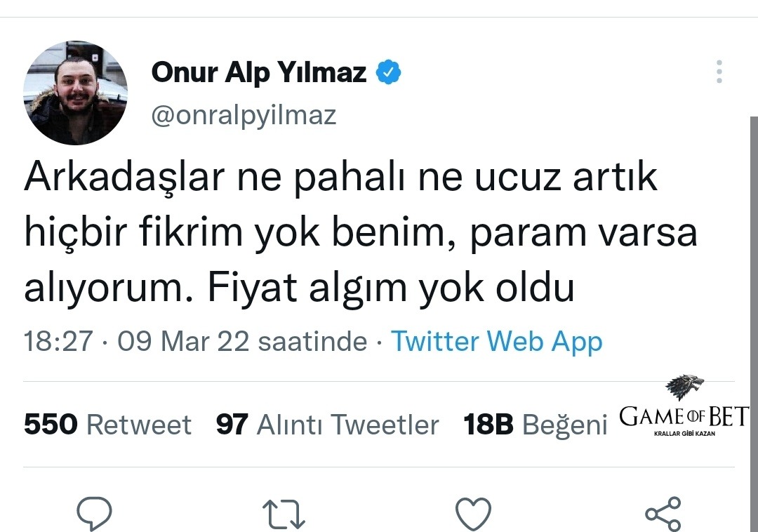Click the 18:27 time of the tweet
The height and width of the screenshot is (532, 758).
(58, 342)
